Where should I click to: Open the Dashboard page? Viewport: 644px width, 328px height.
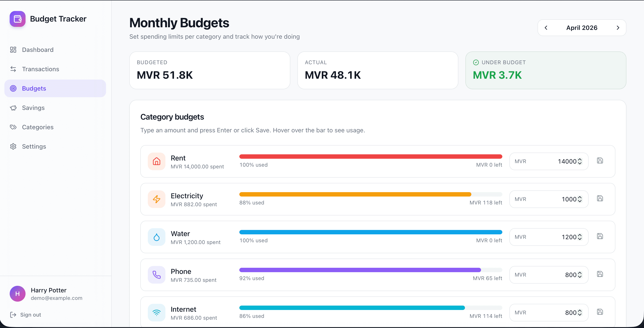point(55,50)
